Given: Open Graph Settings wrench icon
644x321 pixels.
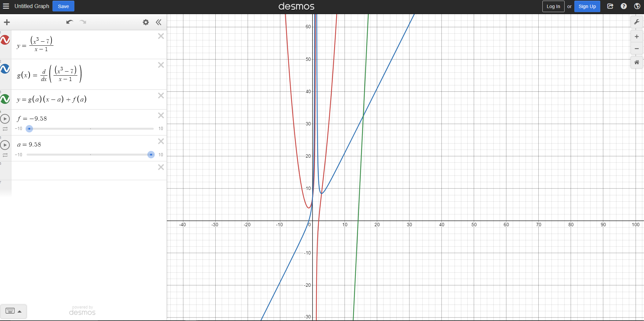Looking at the screenshot, I should click(637, 22).
